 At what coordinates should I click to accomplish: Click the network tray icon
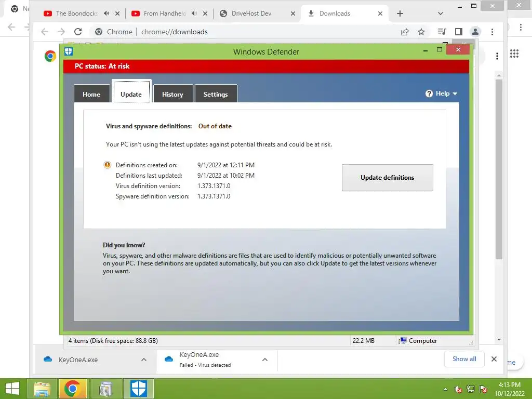coord(471,389)
